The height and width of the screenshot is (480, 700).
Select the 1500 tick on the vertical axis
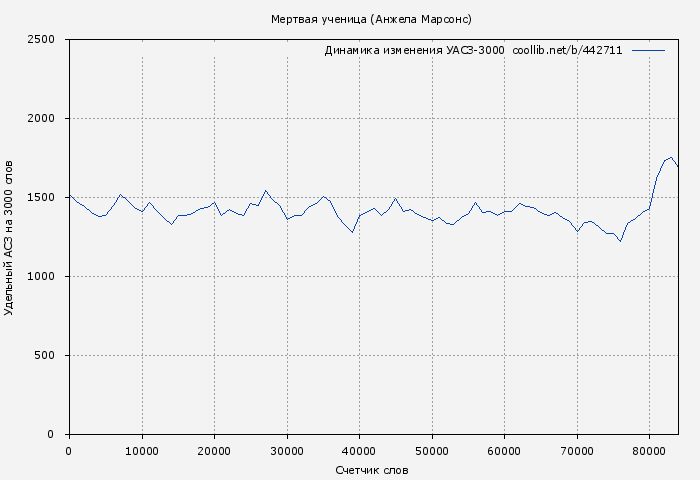pos(47,198)
